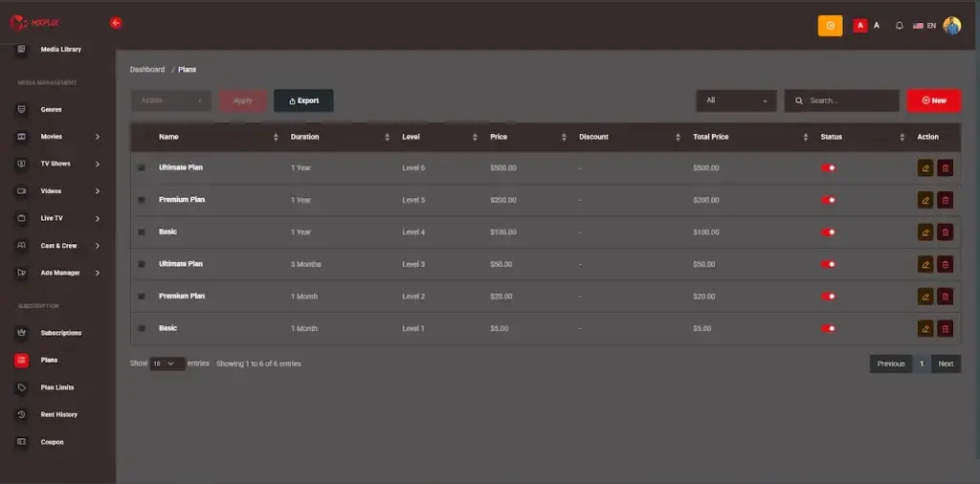980x484 pixels.
Task: Select the red highlighted A font option
Action: coord(860,26)
